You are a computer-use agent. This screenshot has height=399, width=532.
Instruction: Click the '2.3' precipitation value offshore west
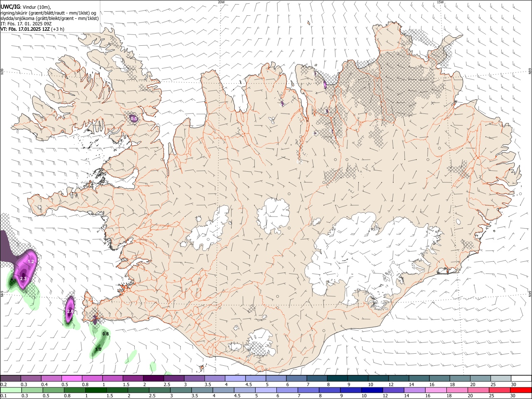(x=23, y=278)
